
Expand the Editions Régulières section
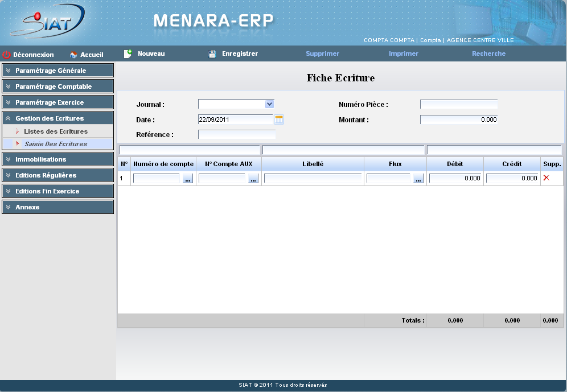coord(58,175)
